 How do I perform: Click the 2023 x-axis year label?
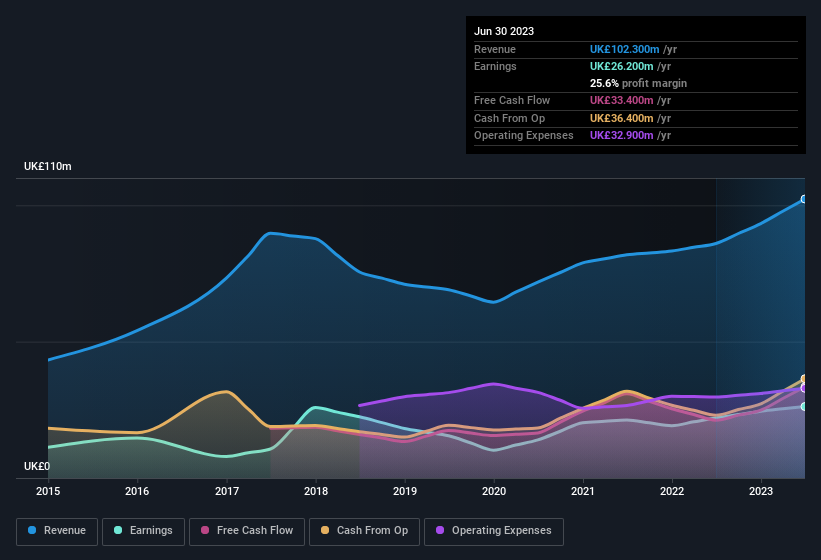(x=761, y=491)
